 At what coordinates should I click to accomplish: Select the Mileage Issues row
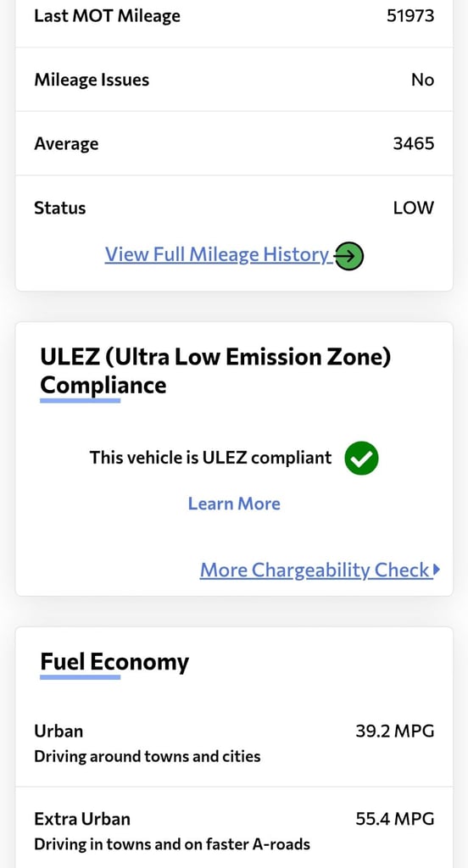click(x=234, y=80)
